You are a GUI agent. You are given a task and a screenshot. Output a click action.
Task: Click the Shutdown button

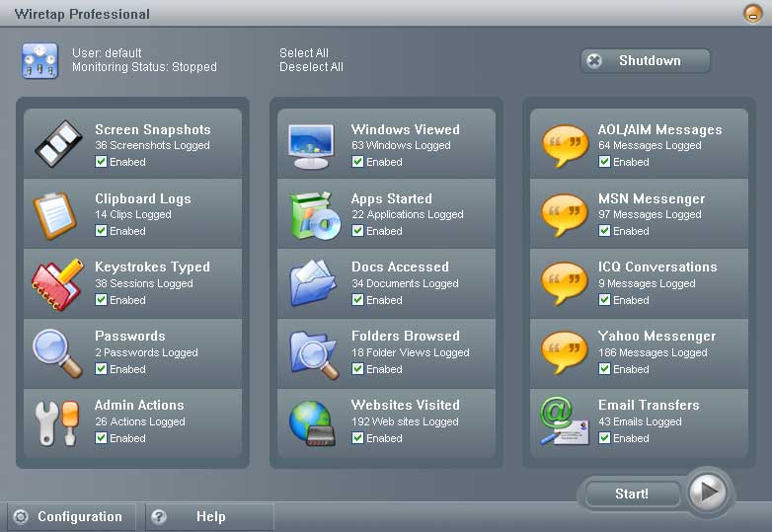click(646, 60)
